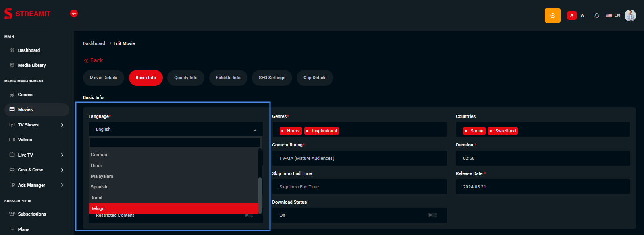Remove the Sudan country tag
Screen dimensions: 644x235
click(466, 131)
